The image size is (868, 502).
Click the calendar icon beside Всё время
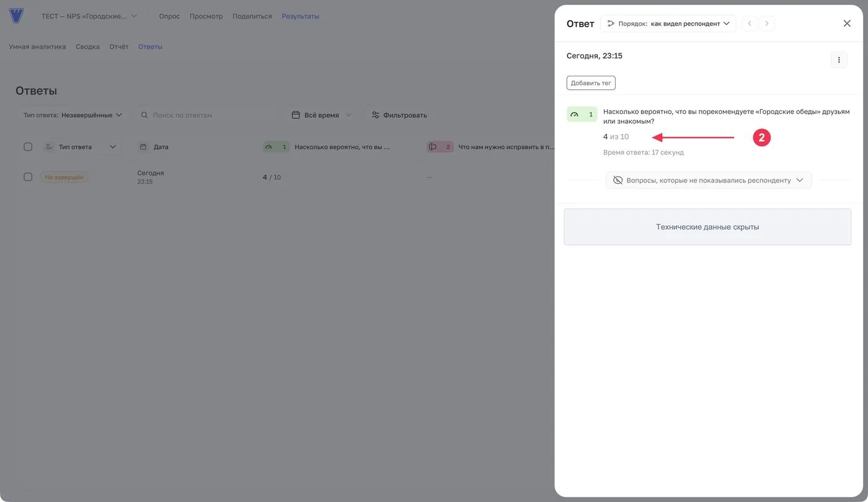[x=296, y=115]
